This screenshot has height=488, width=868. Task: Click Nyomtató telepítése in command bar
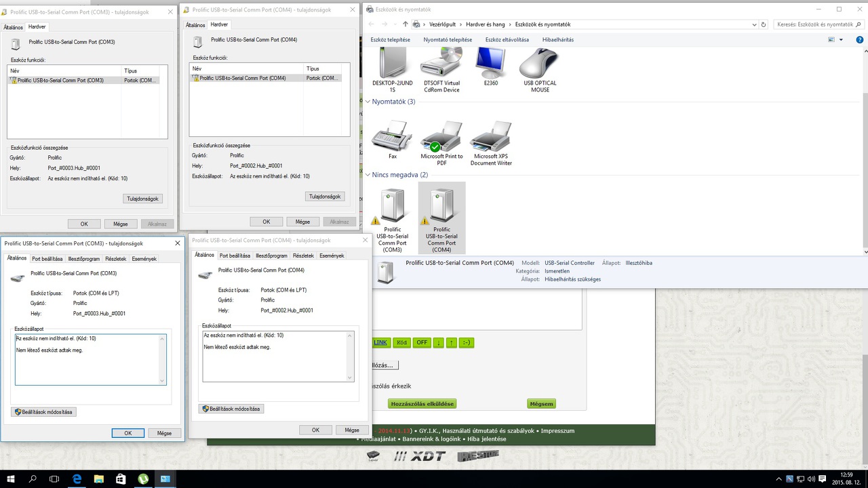[x=448, y=40]
